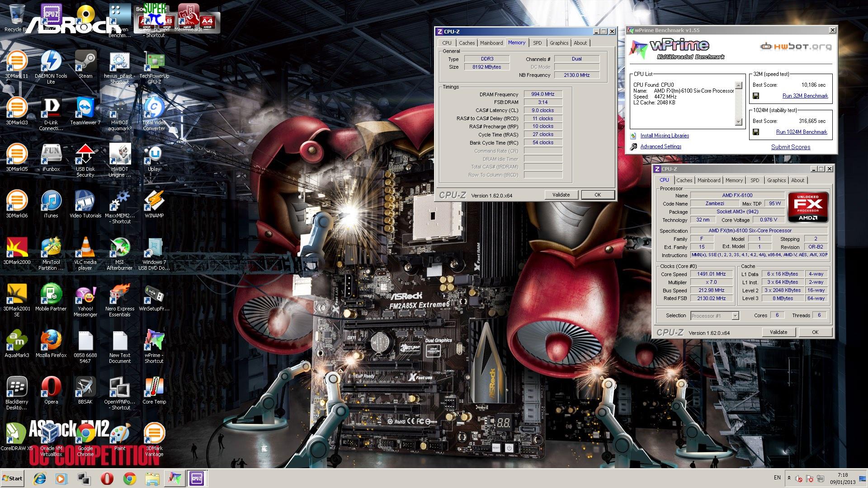Launch VLC media player icon
The width and height of the screenshot is (868, 488).
[x=85, y=253]
